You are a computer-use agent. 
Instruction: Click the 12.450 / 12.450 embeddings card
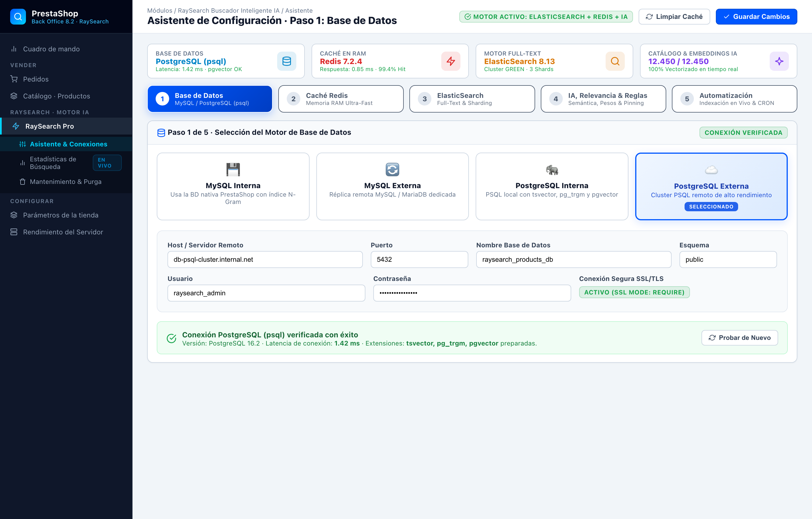tap(718, 61)
